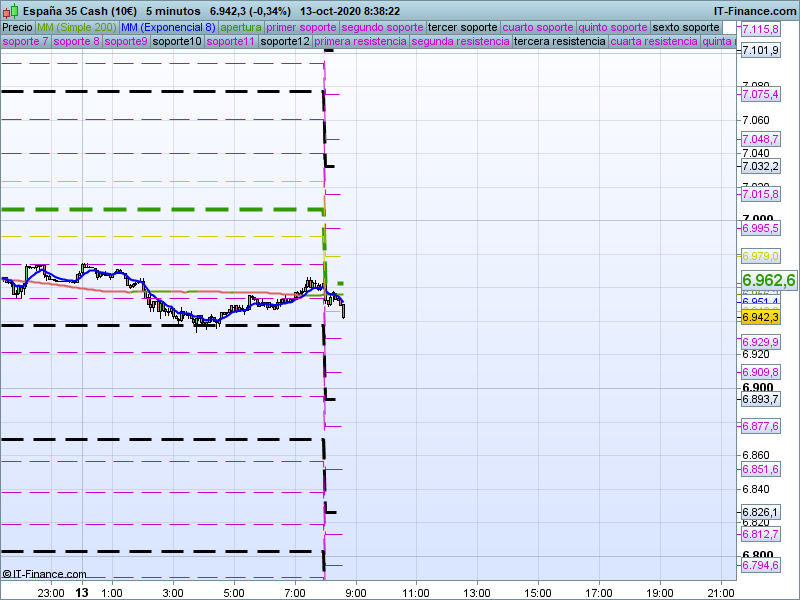Screen dimensions: 800x600
Task: Click the IT-Finance.com link at top right
Action: pos(754,10)
